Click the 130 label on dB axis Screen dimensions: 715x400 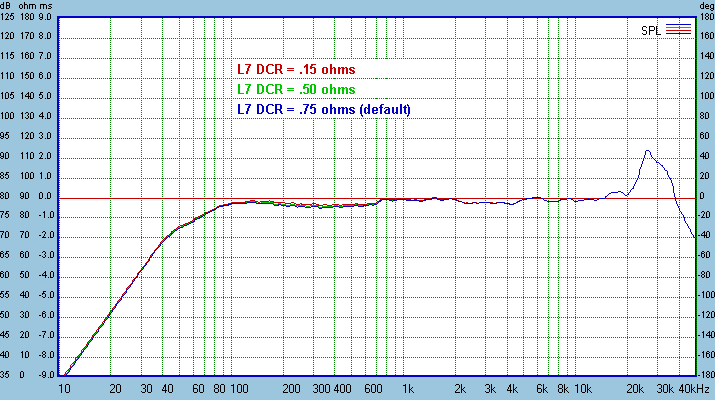(9, 17)
